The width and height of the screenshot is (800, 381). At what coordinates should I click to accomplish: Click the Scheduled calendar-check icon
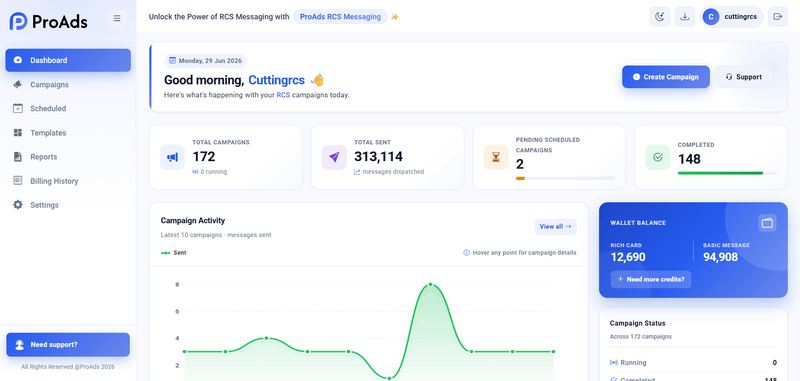click(18, 109)
